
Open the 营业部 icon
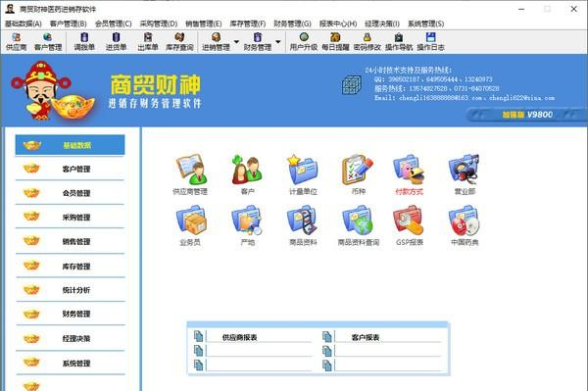(x=465, y=174)
